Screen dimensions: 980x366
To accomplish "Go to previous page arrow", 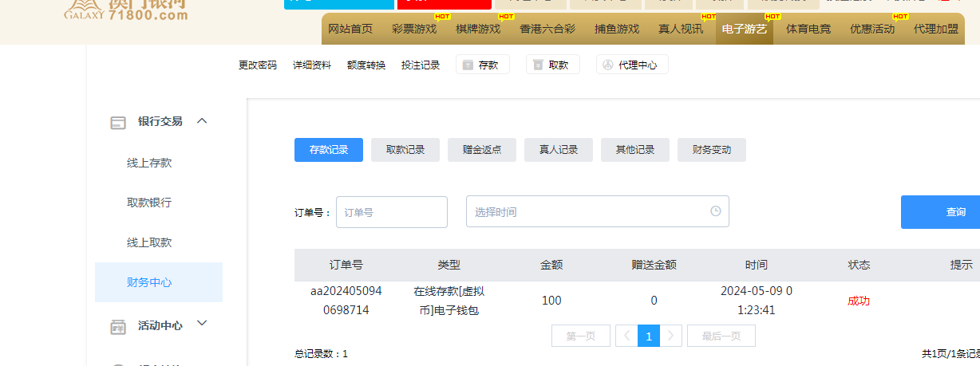I will pyautogui.click(x=626, y=336).
